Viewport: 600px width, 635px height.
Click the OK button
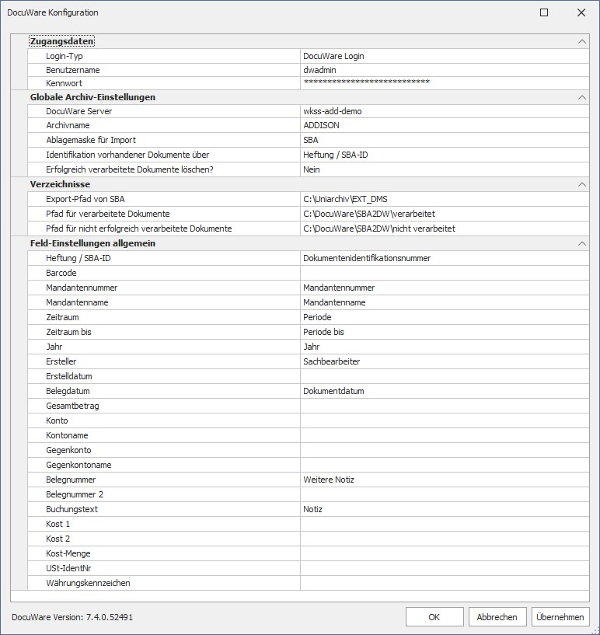pyautogui.click(x=434, y=617)
